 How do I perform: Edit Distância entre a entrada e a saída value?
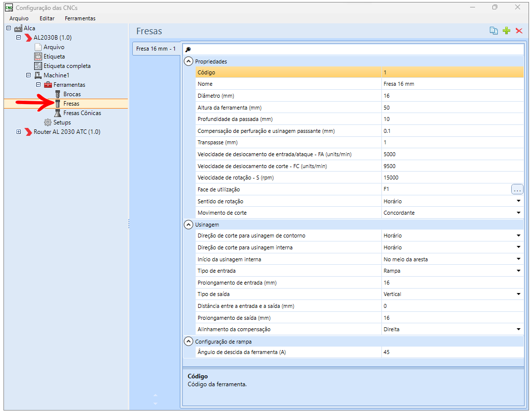(x=452, y=306)
